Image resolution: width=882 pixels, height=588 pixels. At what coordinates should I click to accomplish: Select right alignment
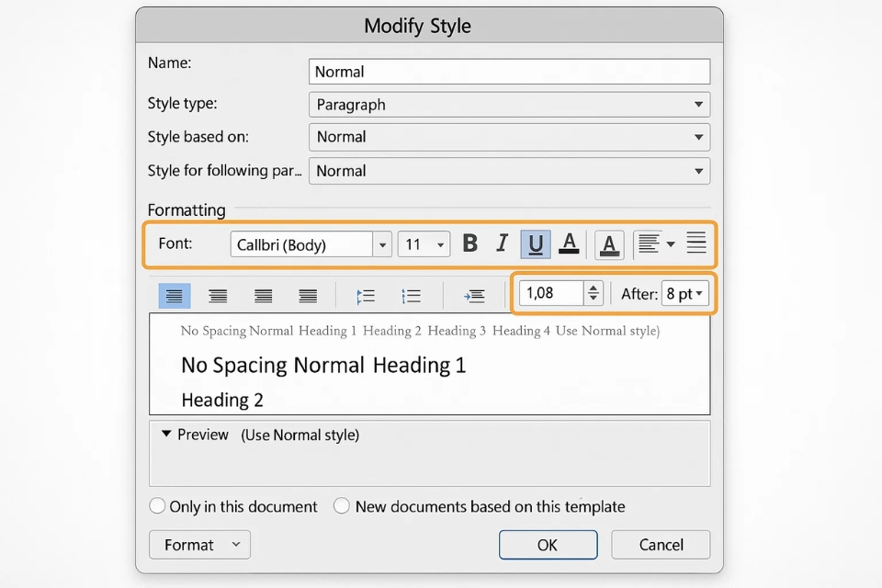click(x=263, y=294)
